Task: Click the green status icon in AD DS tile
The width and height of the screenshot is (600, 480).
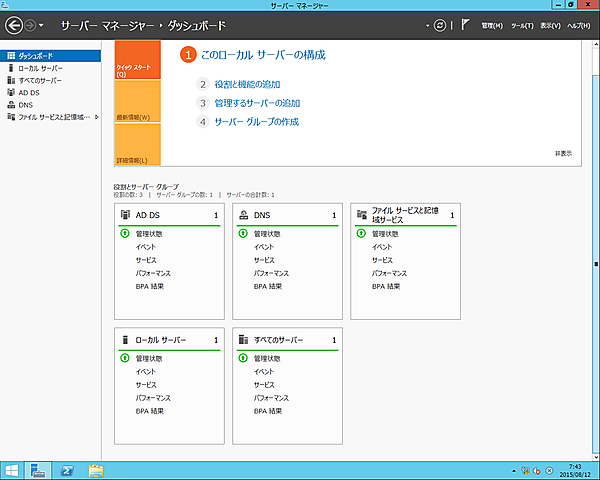Action: pos(125,233)
